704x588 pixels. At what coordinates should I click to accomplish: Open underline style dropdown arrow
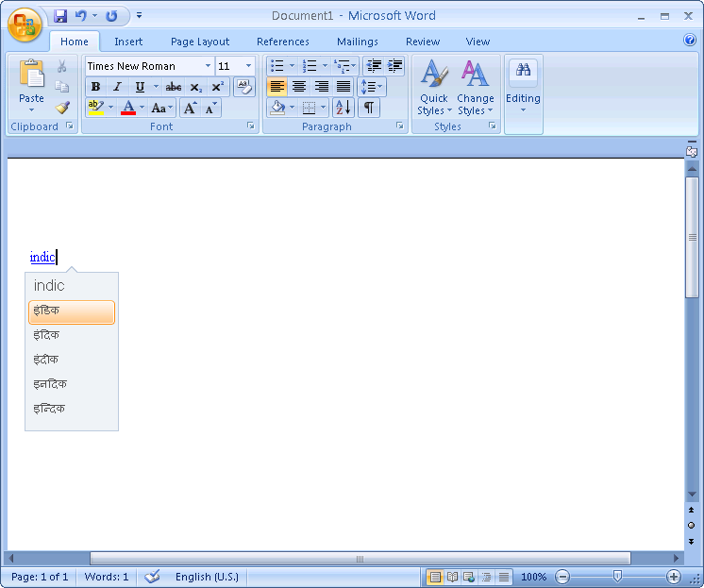point(156,86)
